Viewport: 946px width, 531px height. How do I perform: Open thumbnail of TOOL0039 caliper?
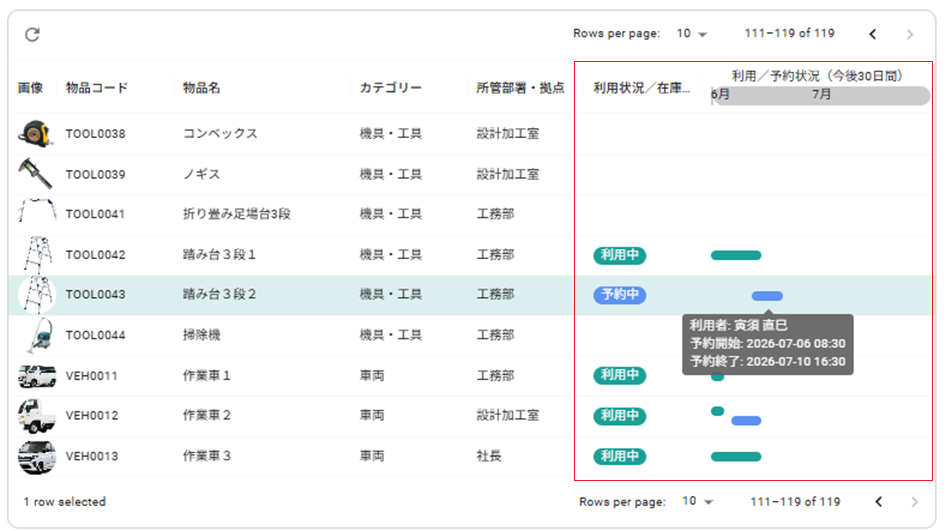click(36, 174)
